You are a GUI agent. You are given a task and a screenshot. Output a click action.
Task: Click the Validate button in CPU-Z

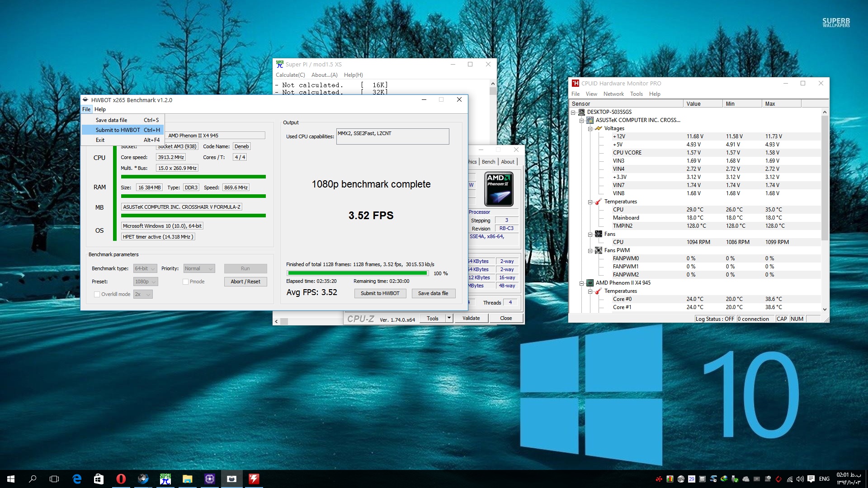[471, 318]
